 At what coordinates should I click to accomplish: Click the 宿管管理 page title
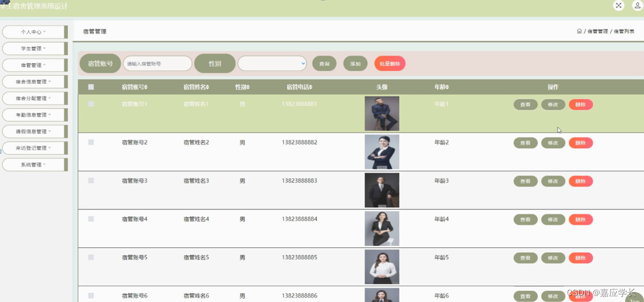(x=95, y=31)
